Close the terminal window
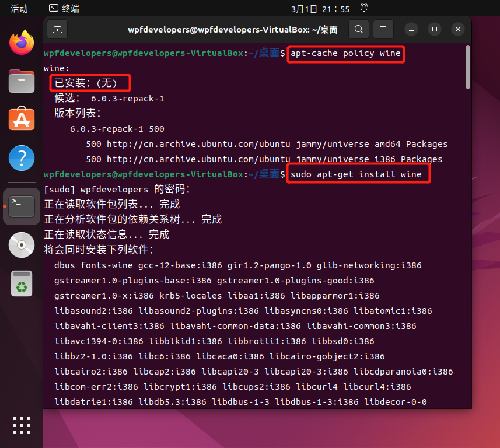 coord(458,29)
